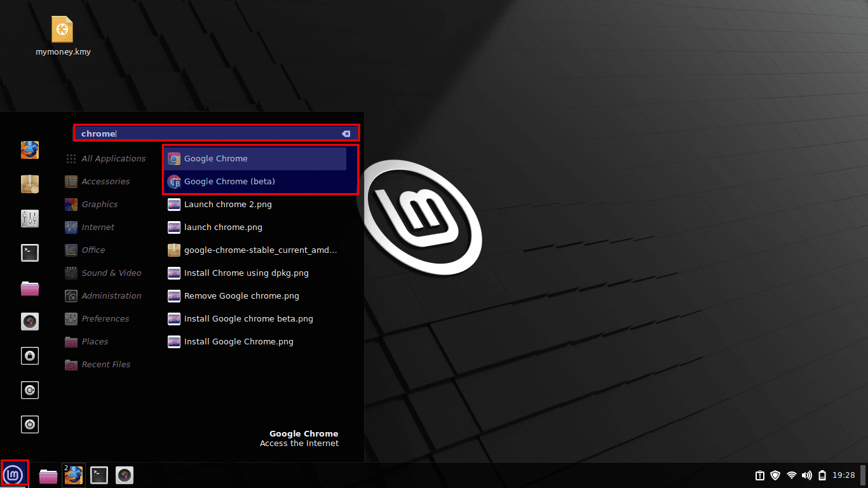Open the Wi-Fi network tray icon
Image resolution: width=868 pixels, height=488 pixels.
point(792,475)
